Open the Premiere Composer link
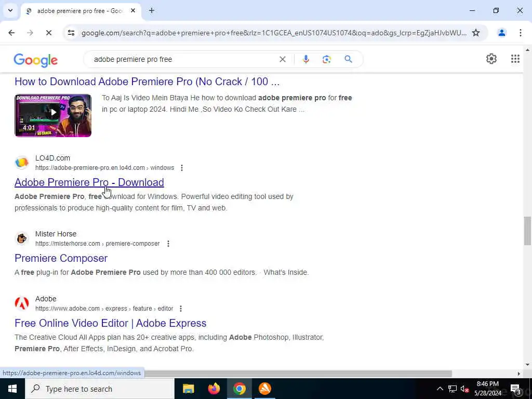This screenshot has width=532, height=399. point(61,258)
